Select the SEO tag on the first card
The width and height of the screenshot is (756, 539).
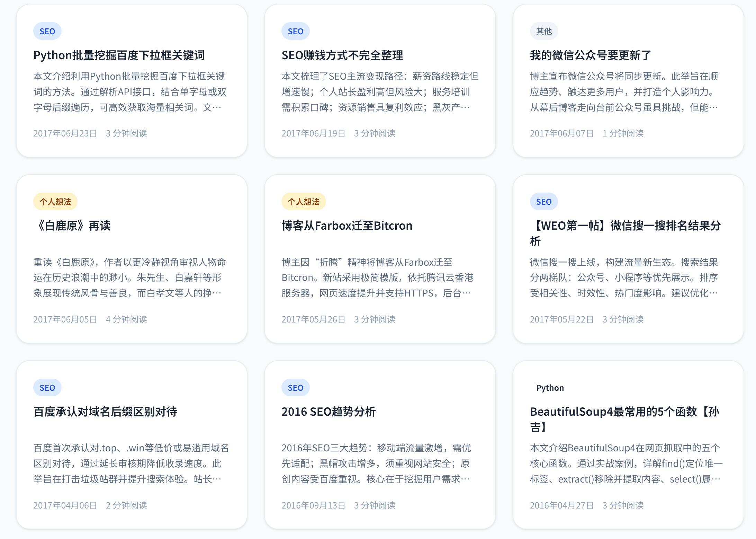pos(47,31)
